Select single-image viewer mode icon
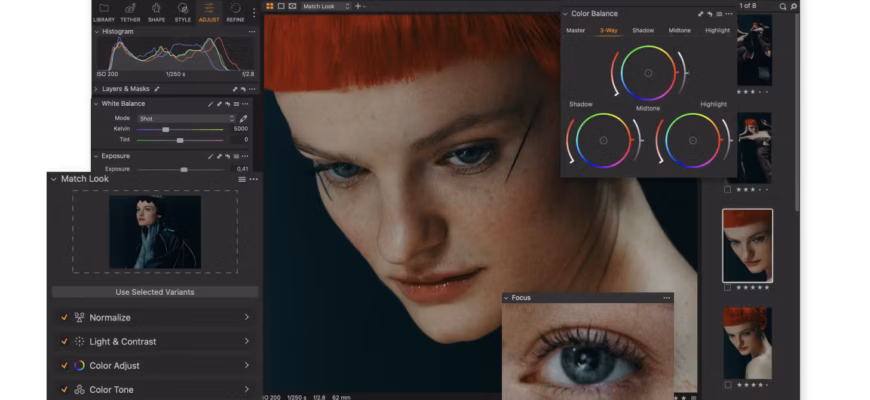 (281, 6)
